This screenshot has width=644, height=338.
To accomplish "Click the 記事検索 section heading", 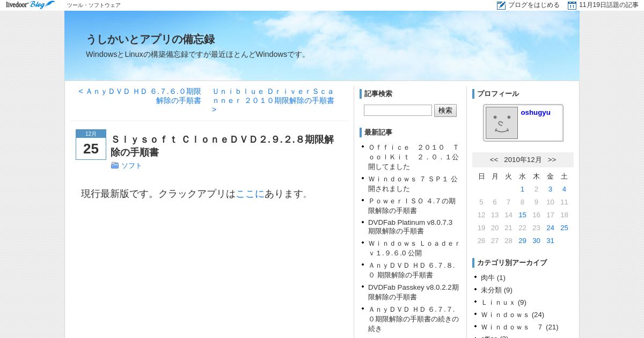I will [378, 94].
